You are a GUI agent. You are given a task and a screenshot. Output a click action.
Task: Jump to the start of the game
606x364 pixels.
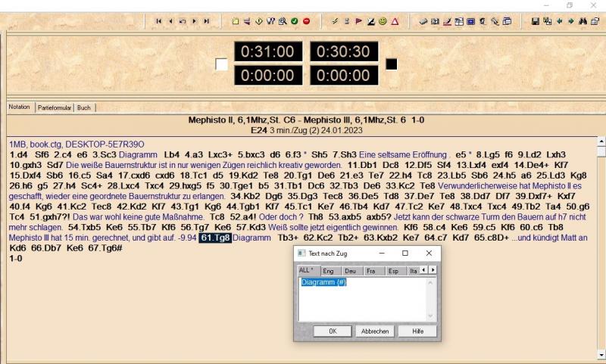158,21
